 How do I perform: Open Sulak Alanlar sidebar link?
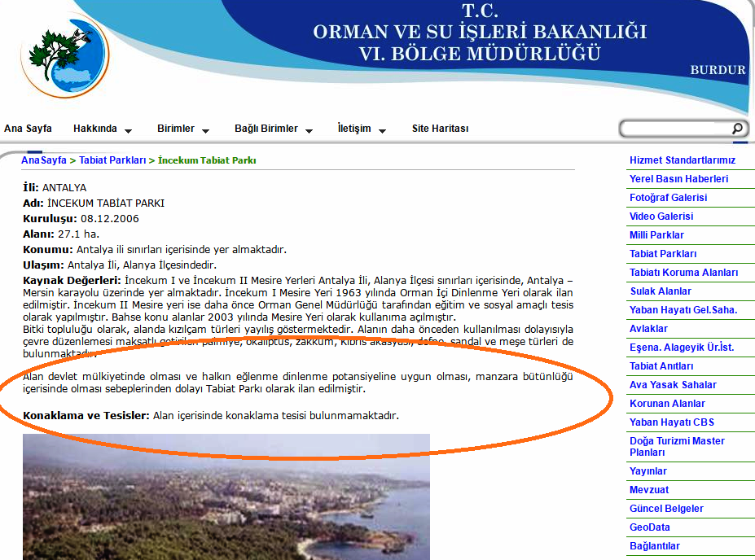(661, 291)
